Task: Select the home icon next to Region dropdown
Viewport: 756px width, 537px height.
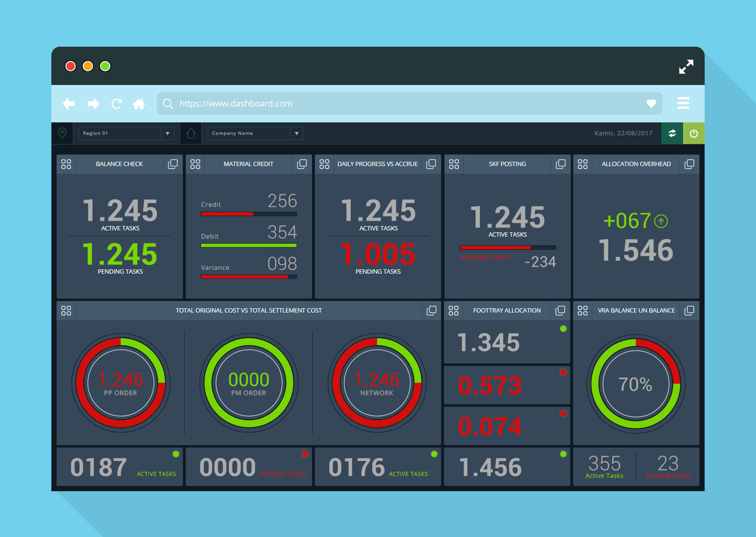Action: (190, 133)
